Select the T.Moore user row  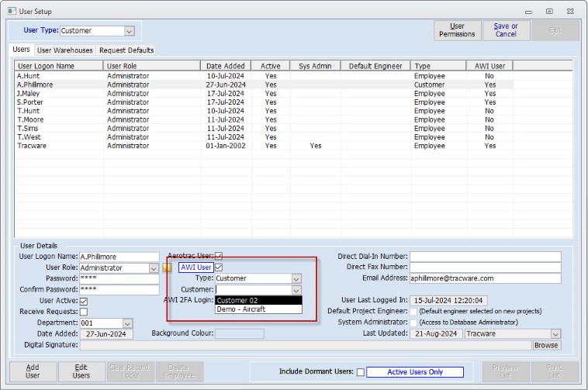[264, 119]
